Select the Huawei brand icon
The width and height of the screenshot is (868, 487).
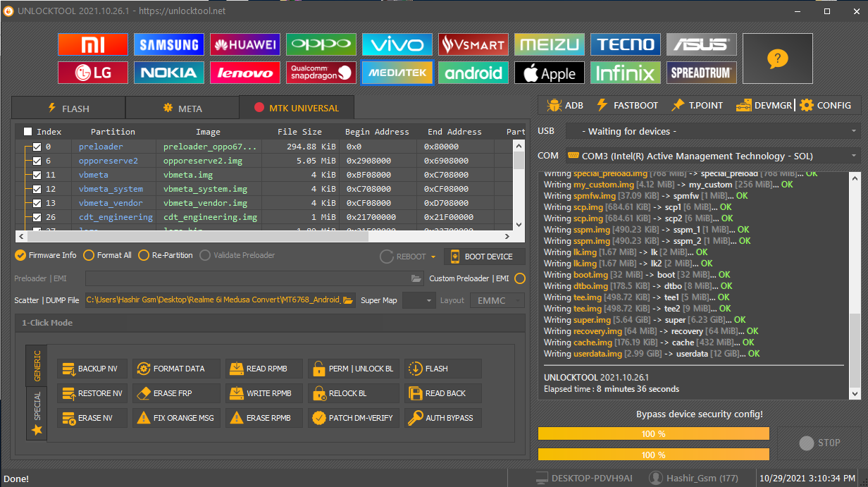coord(245,44)
